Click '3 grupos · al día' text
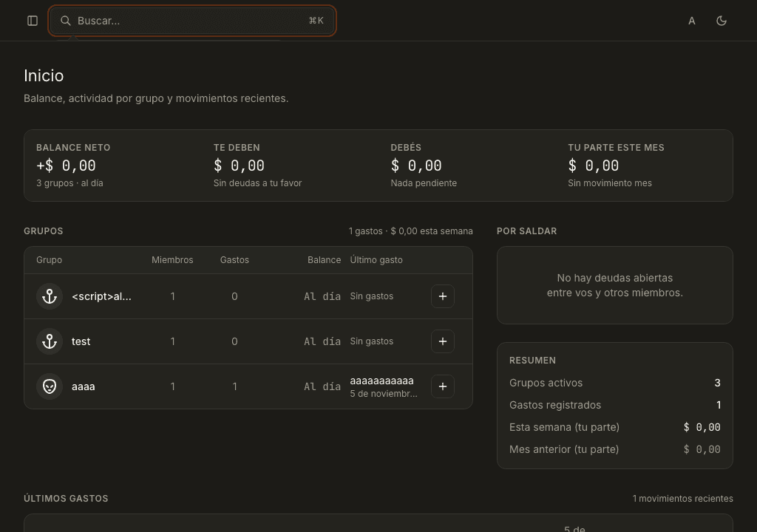The height and width of the screenshot is (532, 757). point(69,183)
